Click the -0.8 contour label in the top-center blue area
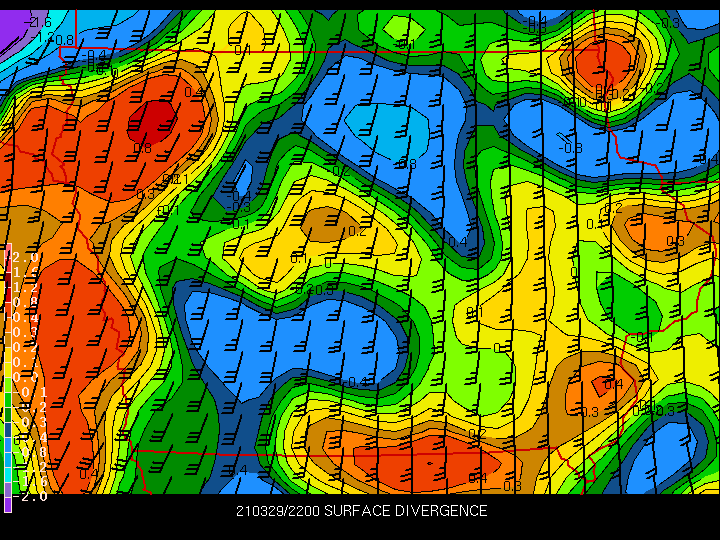The width and height of the screenshot is (720, 540). coord(405,163)
